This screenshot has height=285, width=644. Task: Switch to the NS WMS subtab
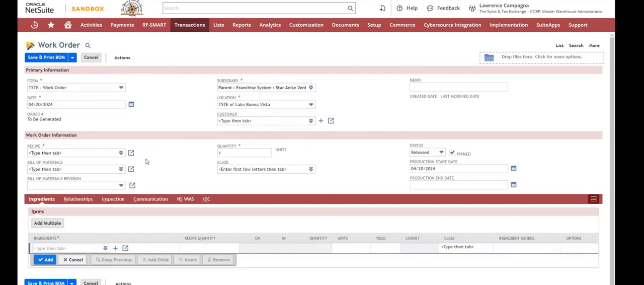click(x=185, y=199)
